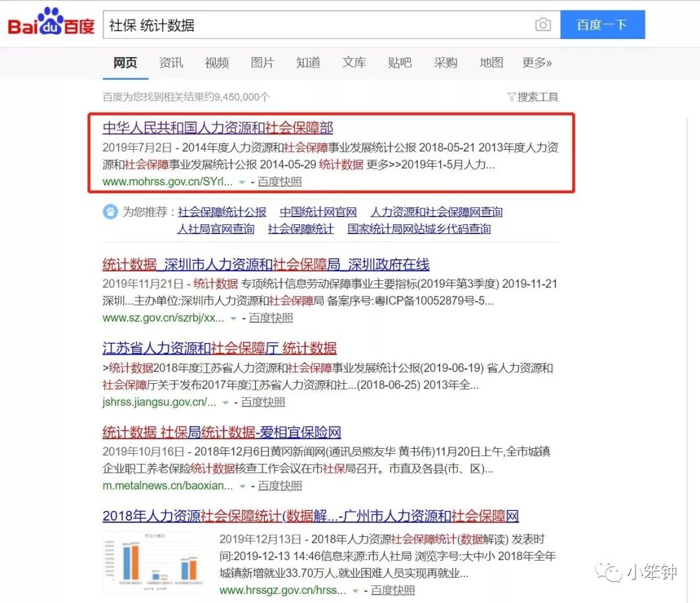Open the 采购 tab

[x=445, y=62]
